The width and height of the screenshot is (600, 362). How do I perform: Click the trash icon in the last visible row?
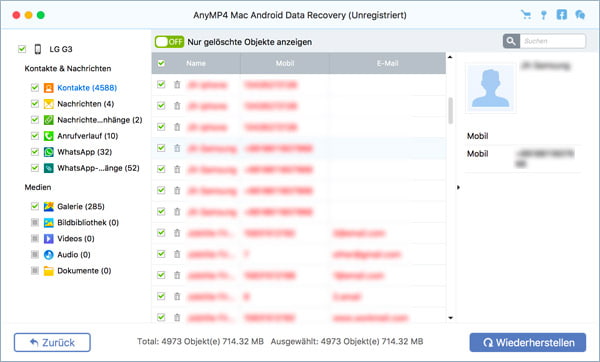pyautogui.click(x=177, y=317)
